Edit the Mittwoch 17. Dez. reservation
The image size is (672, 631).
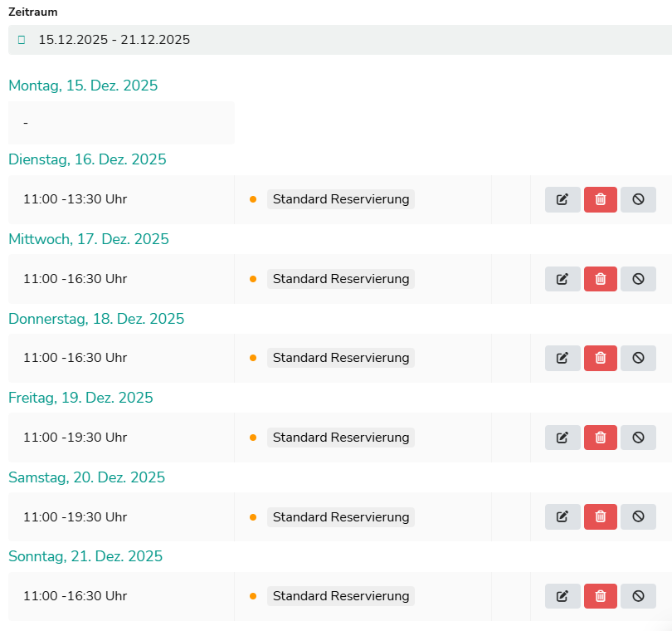562,279
